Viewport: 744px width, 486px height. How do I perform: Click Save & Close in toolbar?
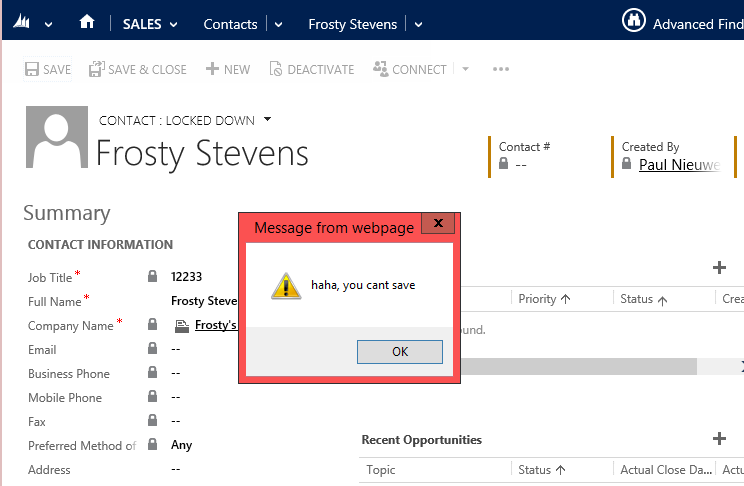point(137,69)
